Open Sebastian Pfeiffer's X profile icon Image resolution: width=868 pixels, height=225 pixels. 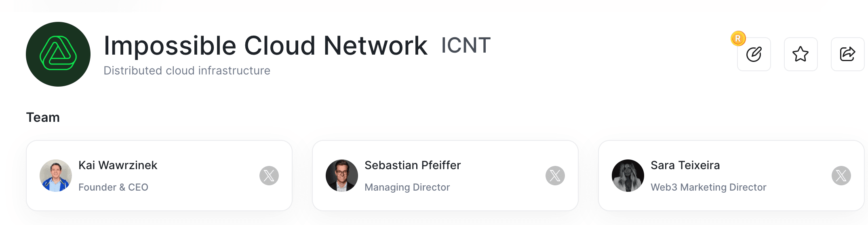555,176
